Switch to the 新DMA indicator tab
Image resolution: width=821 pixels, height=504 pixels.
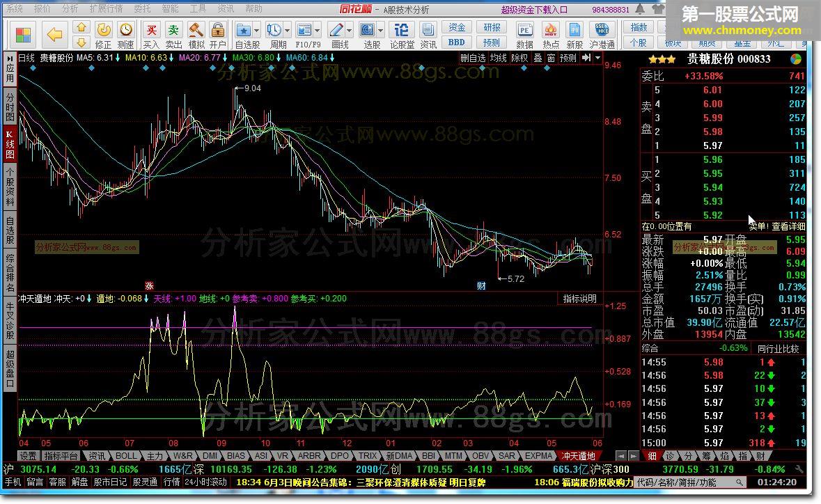pyautogui.click(x=400, y=456)
